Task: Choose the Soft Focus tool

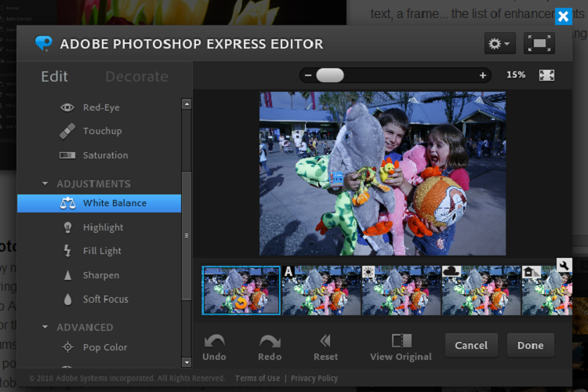Action: [x=96, y=299]
